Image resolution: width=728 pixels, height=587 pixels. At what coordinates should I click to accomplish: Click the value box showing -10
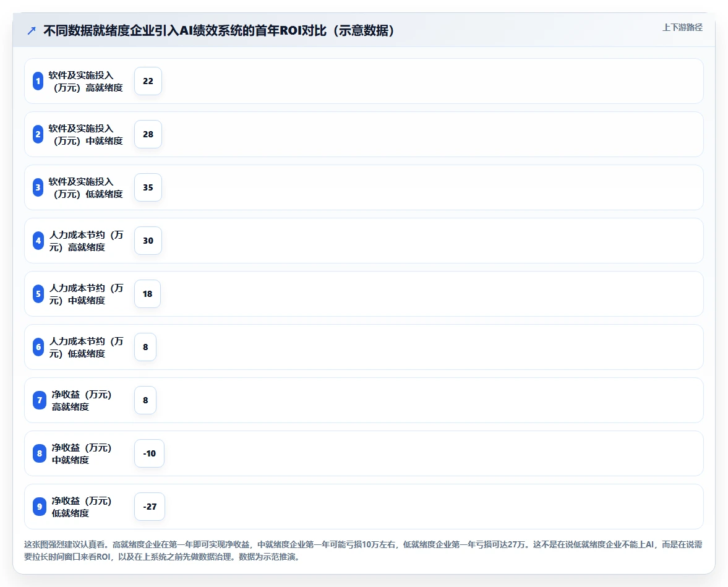point(150,453)
